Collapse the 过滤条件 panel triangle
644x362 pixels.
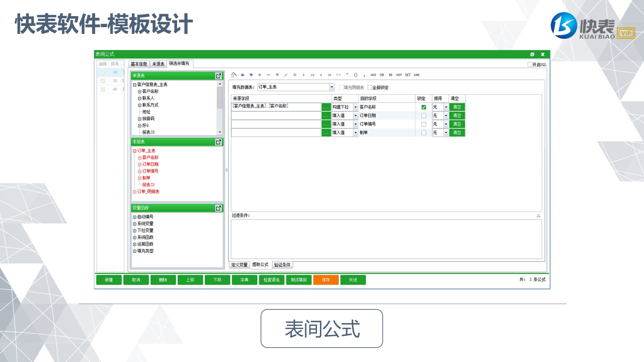click(x=538, y=216)
